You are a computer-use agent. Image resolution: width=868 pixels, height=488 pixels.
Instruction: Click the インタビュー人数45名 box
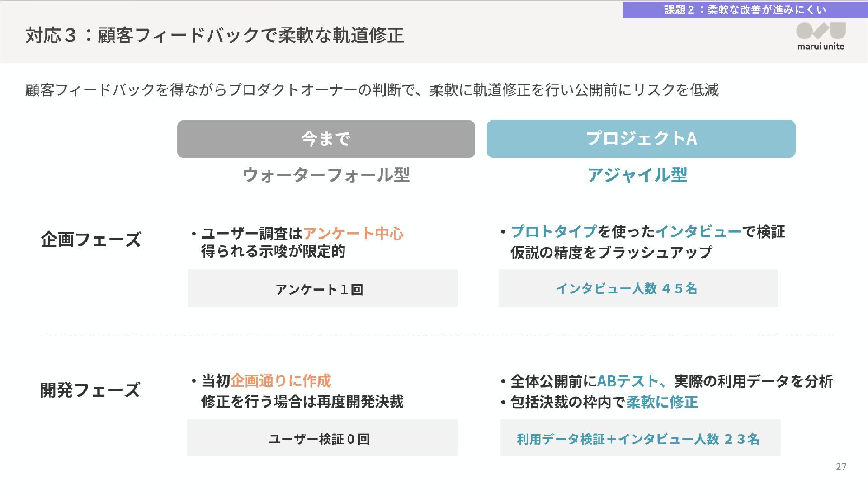pos(638,288)
